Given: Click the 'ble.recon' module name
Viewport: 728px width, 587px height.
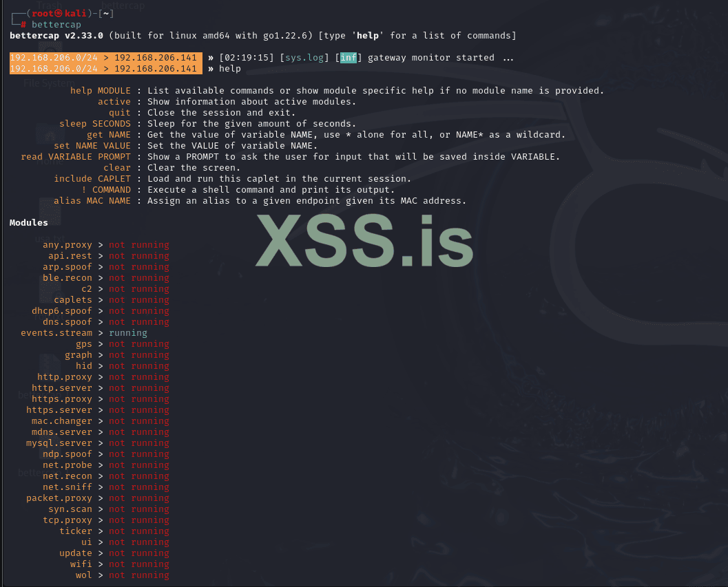Looking at the screenshot, I should click(67, 278).
